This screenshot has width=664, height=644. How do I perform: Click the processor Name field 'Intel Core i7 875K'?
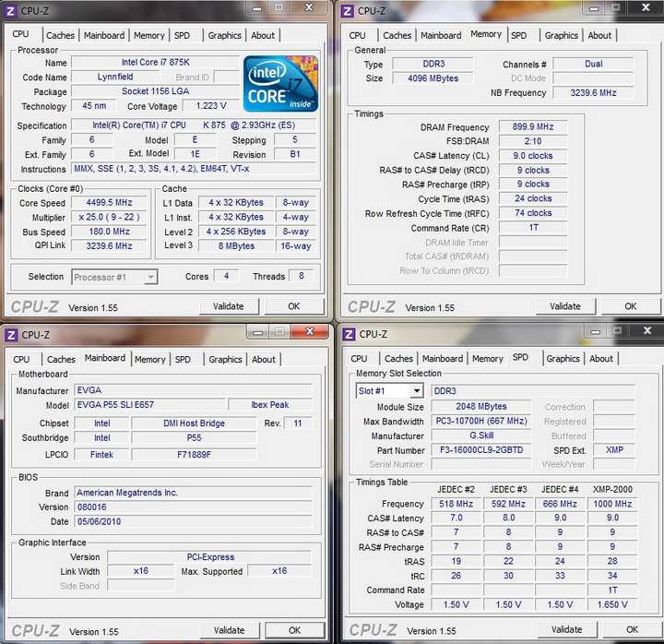(156, 63)
